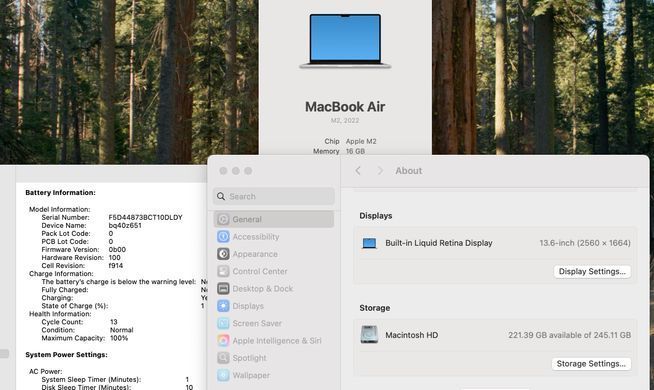Image resolution: width=654 pixels, height=390 pixels.
Task: Click the MacBook Air laptop image
Action: point(345,41)
